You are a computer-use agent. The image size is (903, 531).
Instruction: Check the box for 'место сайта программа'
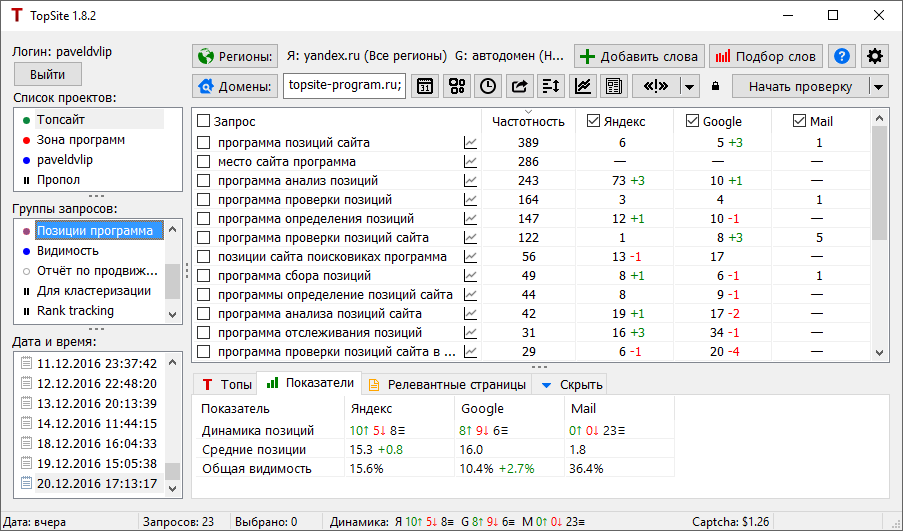pos(204,162)
